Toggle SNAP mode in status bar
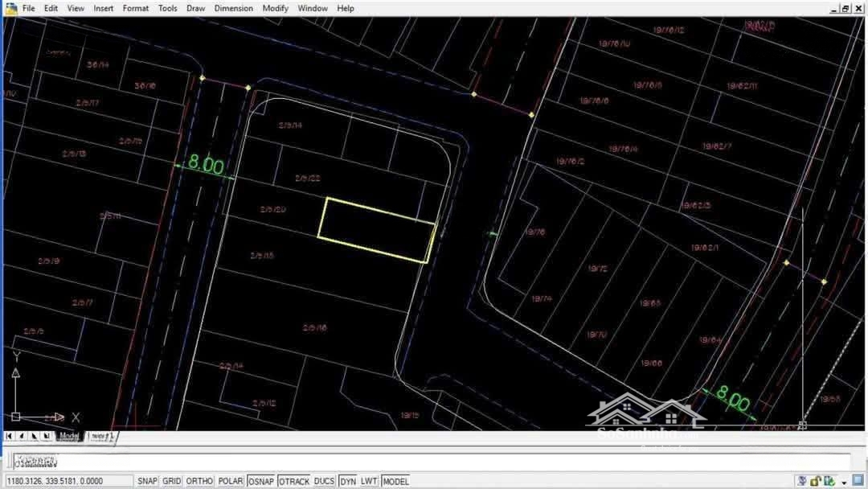868x489 pixels. 147,481
